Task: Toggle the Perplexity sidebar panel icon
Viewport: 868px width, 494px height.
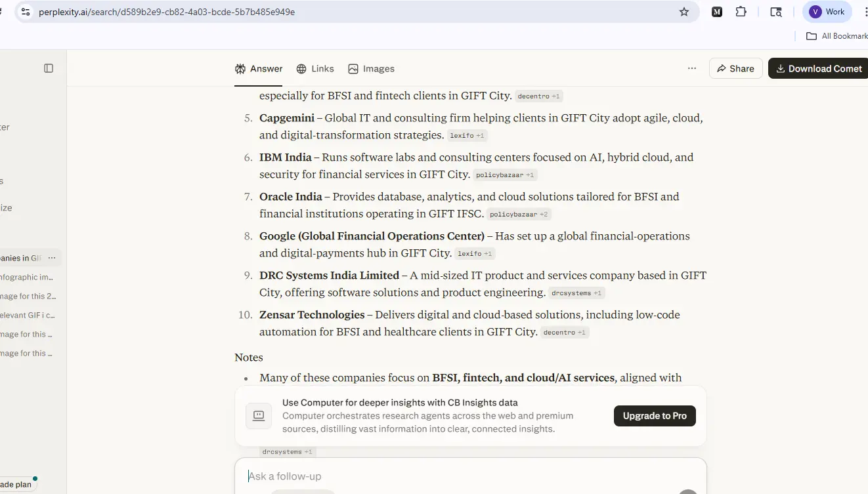Action: pos(49,68)
